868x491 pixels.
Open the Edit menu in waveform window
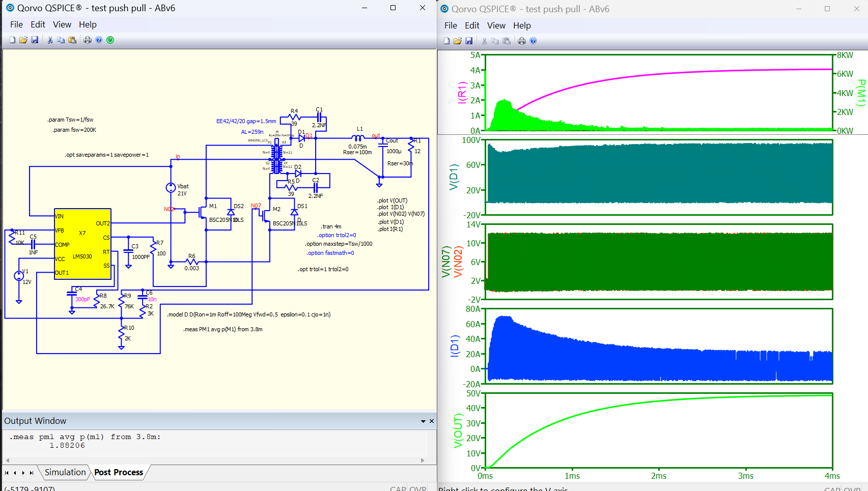pos(471,25)
